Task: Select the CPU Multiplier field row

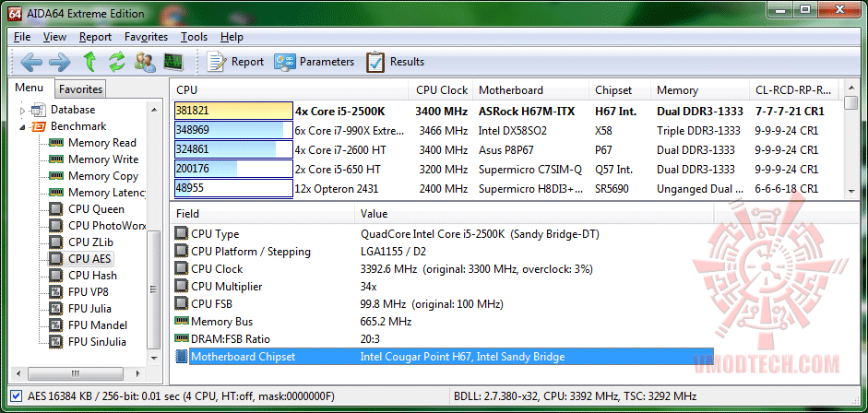Action: tap(442, 287)
